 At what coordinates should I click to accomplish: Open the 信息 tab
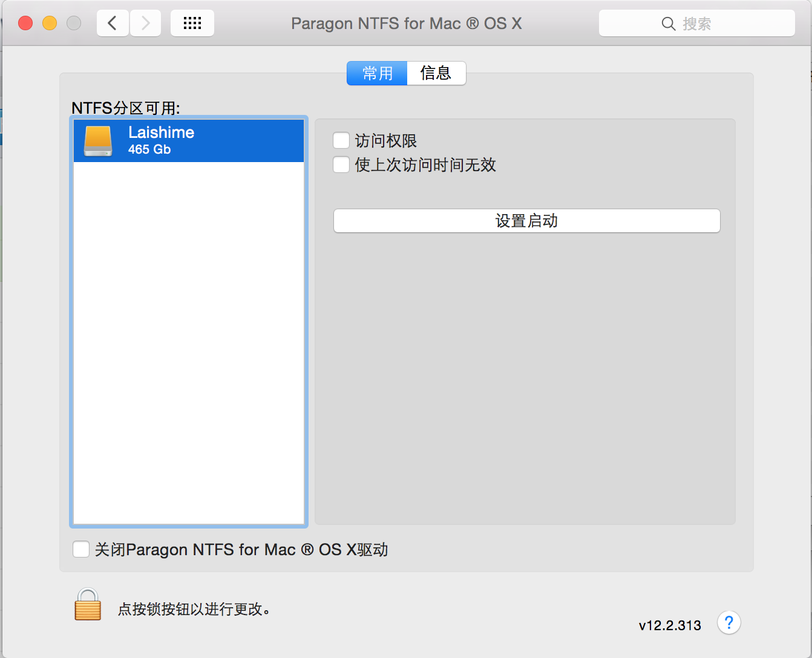click(x=436, y=73)
